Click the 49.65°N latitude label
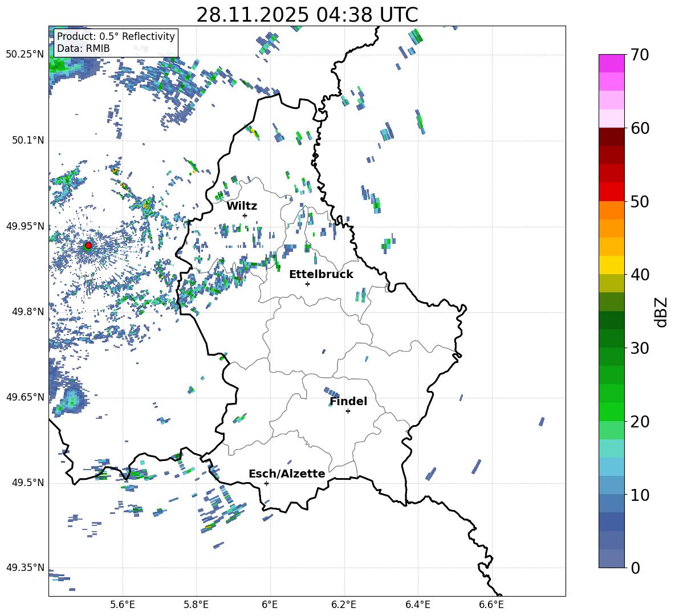This screenshot has height=616, width=675. pyautogui.click(x=25, y=397)
